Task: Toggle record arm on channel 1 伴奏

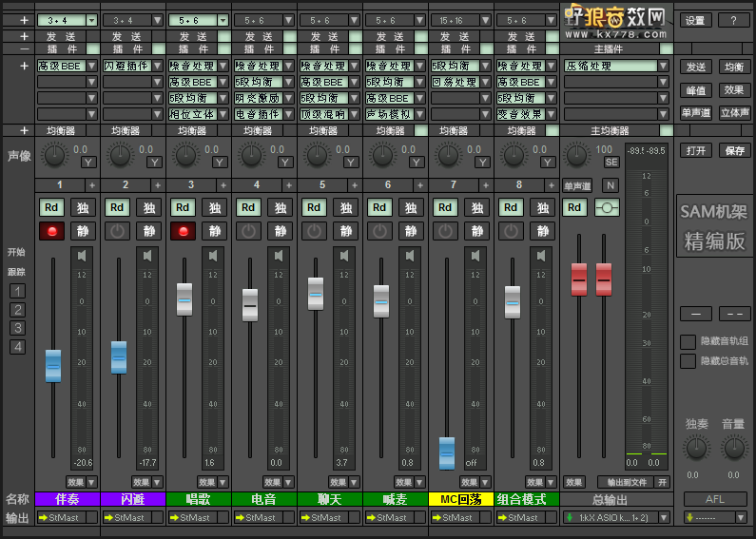Action: [51, 231]
